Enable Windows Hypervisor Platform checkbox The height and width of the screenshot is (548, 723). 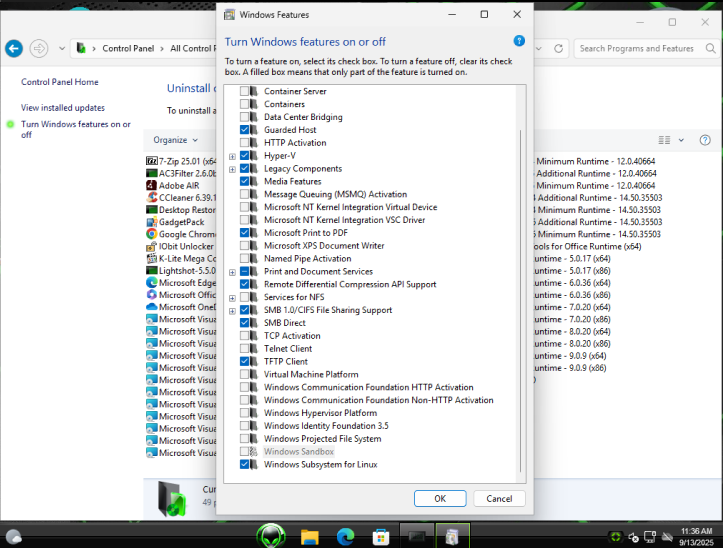coord(244,413)
